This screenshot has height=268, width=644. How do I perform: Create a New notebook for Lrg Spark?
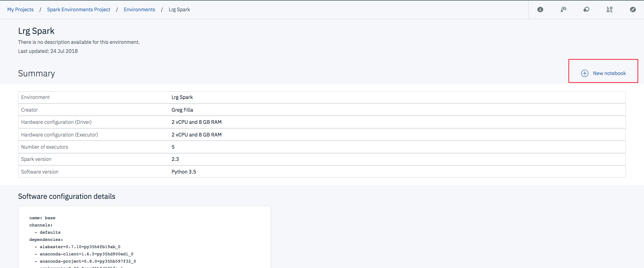coord(609,73)
